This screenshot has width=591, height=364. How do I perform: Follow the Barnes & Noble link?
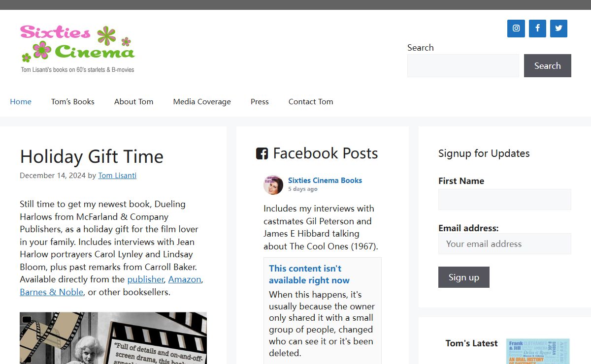pos(52,292)
